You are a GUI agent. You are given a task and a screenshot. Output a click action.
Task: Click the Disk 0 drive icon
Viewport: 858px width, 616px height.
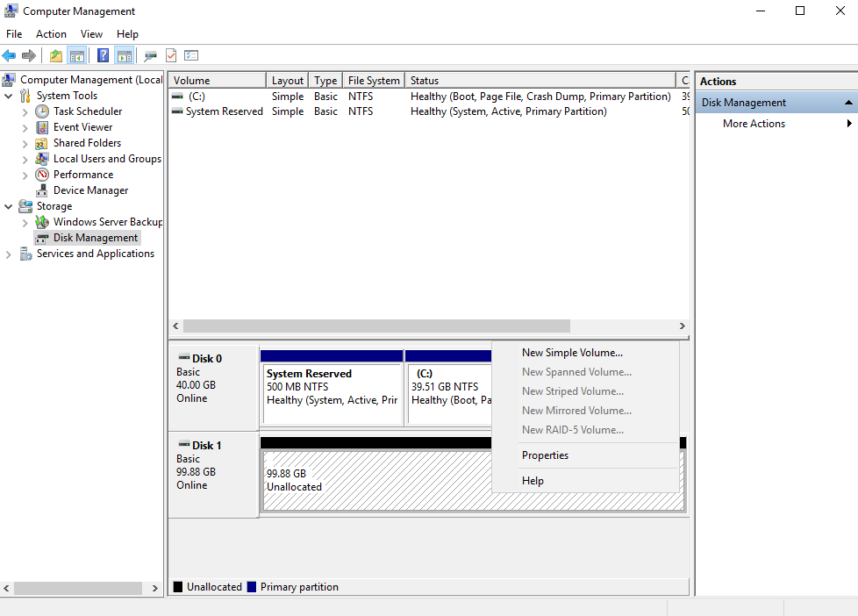coord(184,357)
